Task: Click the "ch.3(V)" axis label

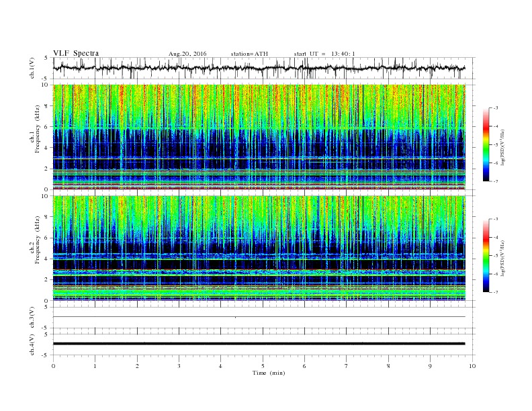Action: pyautogui.click(x=32, y=318)
